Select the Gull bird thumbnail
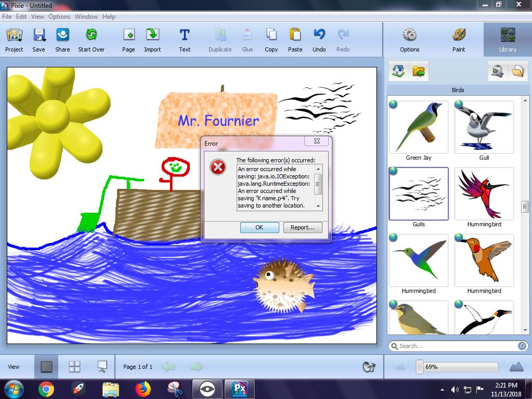This screenshot has height=399, width=532. (x=484, y=127)
